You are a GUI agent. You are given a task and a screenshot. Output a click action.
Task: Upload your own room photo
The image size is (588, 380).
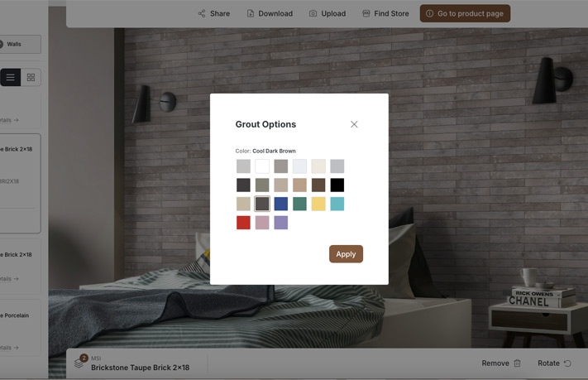[x=327, y=13]
